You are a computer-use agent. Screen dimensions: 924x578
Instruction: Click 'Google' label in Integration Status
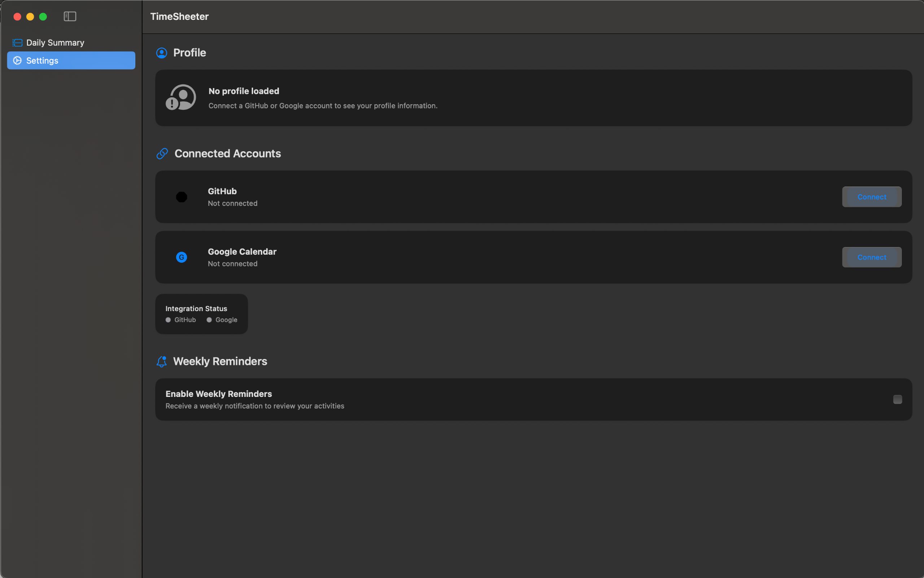(x=226, y=320)
